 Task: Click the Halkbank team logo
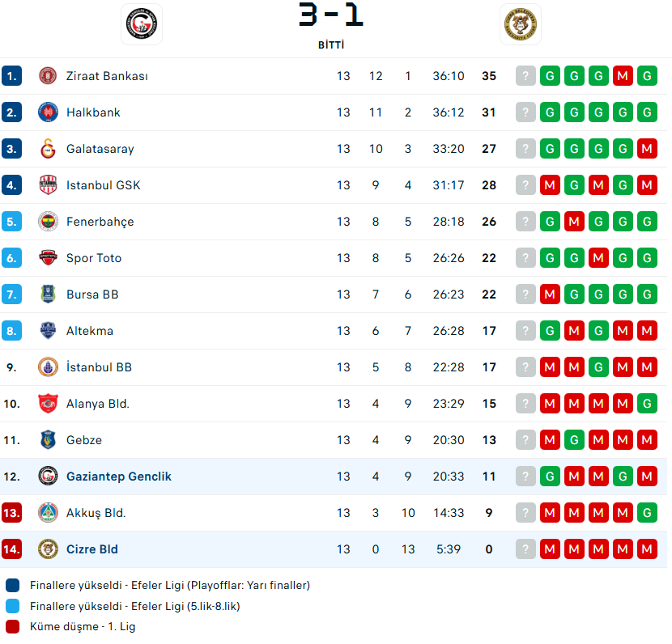coord(48,112)
